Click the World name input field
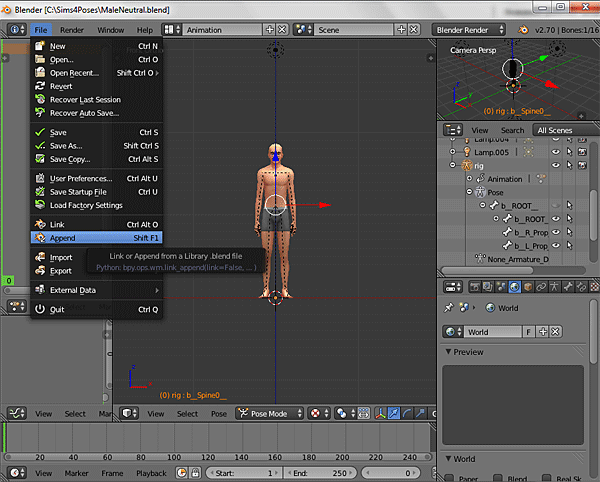 click(x=493, y=332)
